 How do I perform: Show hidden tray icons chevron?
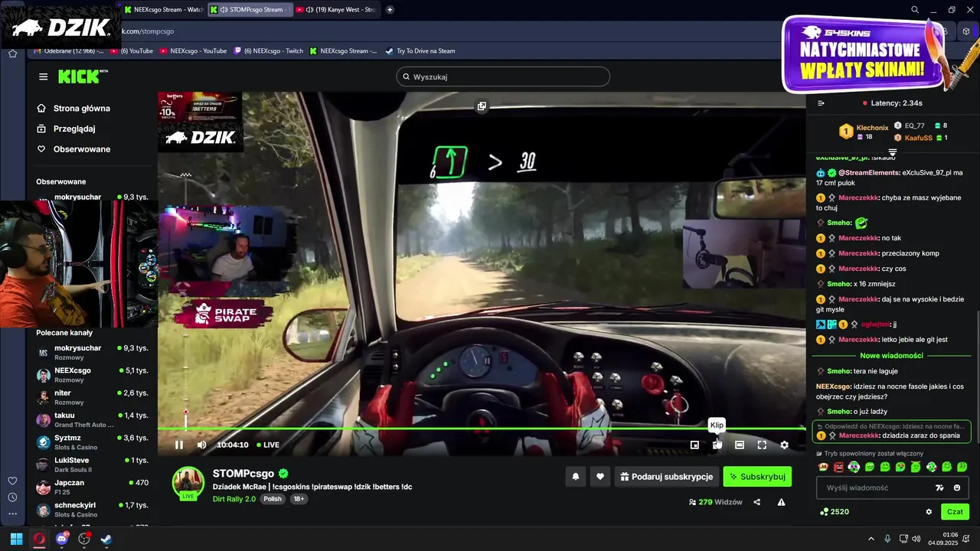tap(871, 539)
